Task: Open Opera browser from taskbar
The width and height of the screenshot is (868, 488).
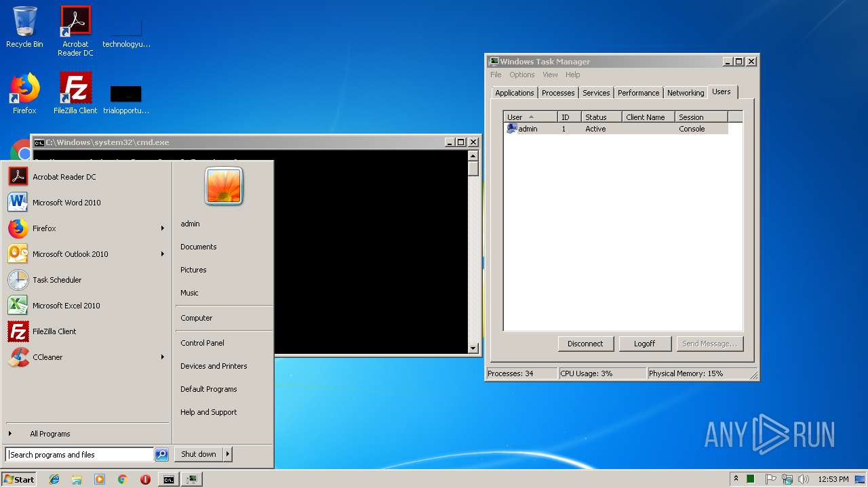Action: pyautogui.click(x=145, y=479)
